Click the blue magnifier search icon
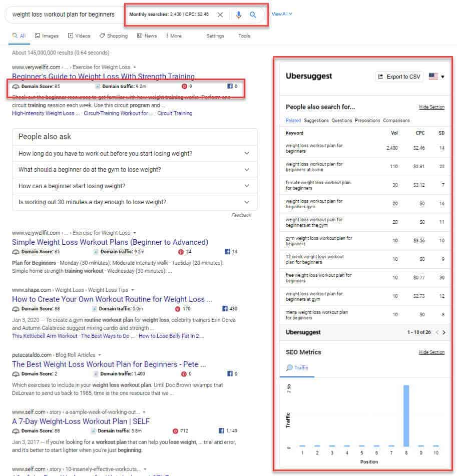The width and height of the screenshot is (457, 476). pos(253,15)
